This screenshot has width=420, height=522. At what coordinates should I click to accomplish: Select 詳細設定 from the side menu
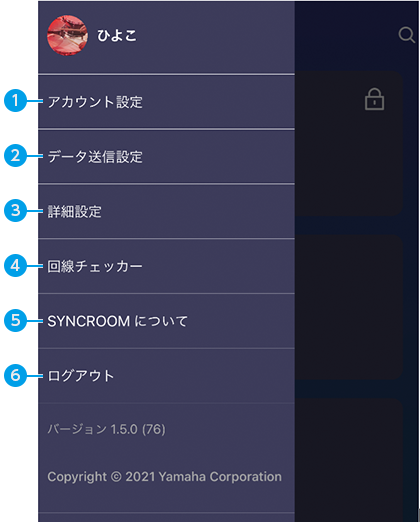click(x=166, y=212)
